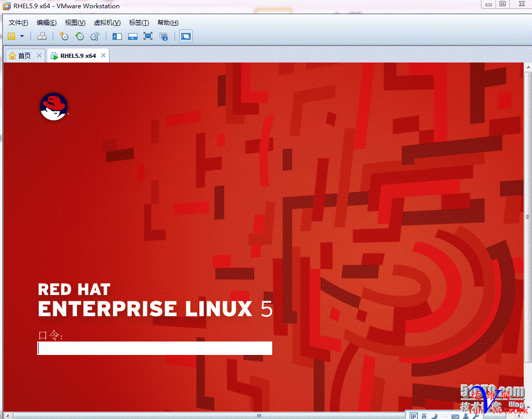Open the 视图(V) menu
532x419 pixels.
click(75, 23)
